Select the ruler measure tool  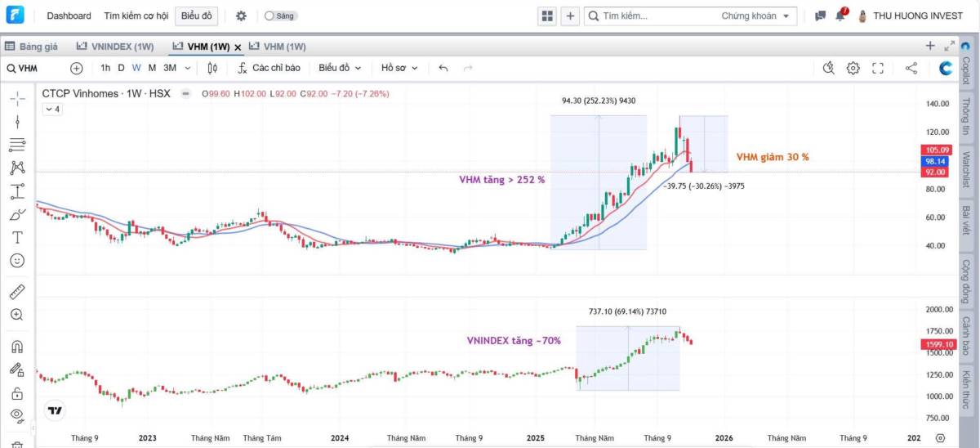tap(17, 292)
